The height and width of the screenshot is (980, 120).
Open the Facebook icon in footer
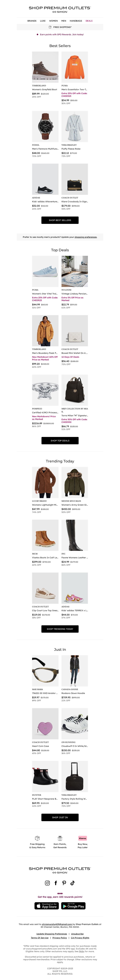[56, 883]
